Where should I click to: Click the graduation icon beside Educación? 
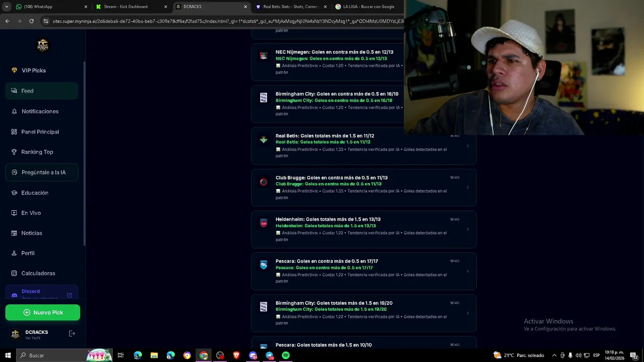14,193
